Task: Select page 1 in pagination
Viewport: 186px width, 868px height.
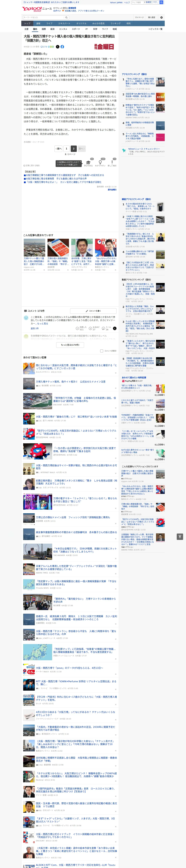Action: pos(66,149)
